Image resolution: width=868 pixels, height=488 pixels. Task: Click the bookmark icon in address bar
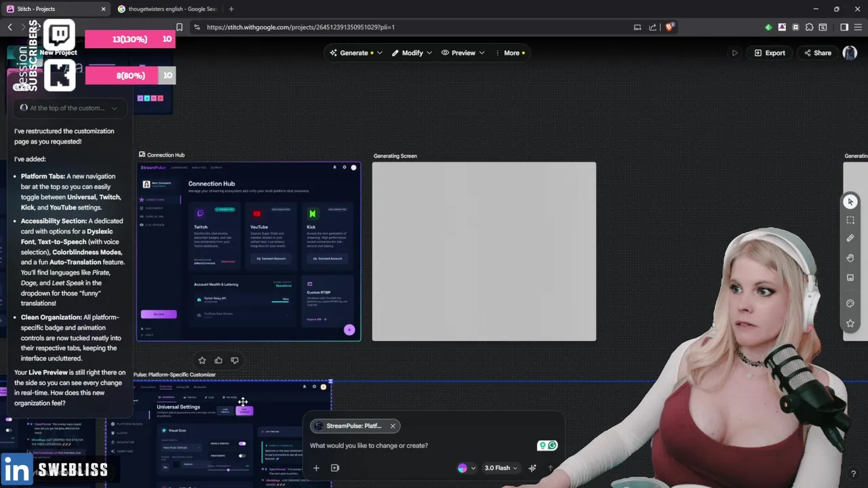pyautogui.click(x=179, y=27)
